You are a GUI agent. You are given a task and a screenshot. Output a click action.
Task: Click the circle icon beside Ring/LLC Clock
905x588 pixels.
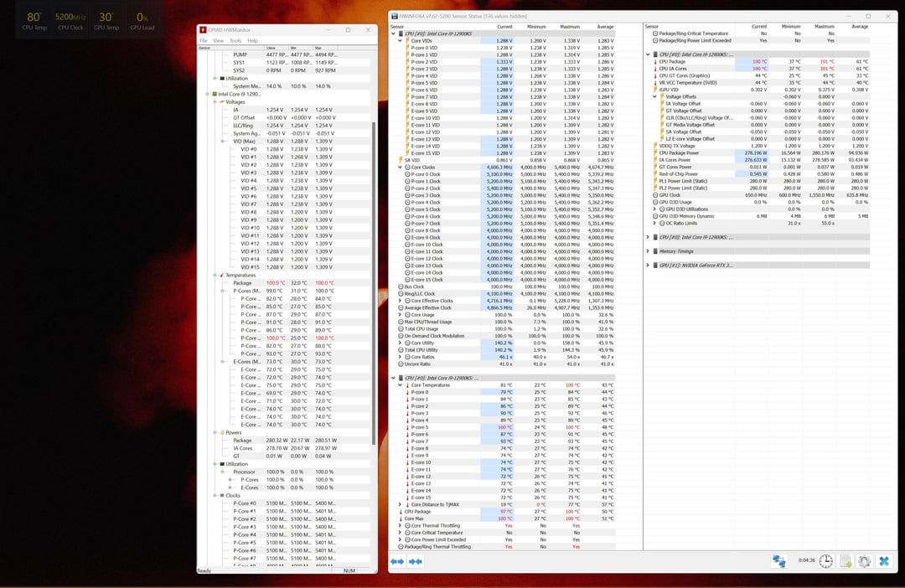point(401,294)
